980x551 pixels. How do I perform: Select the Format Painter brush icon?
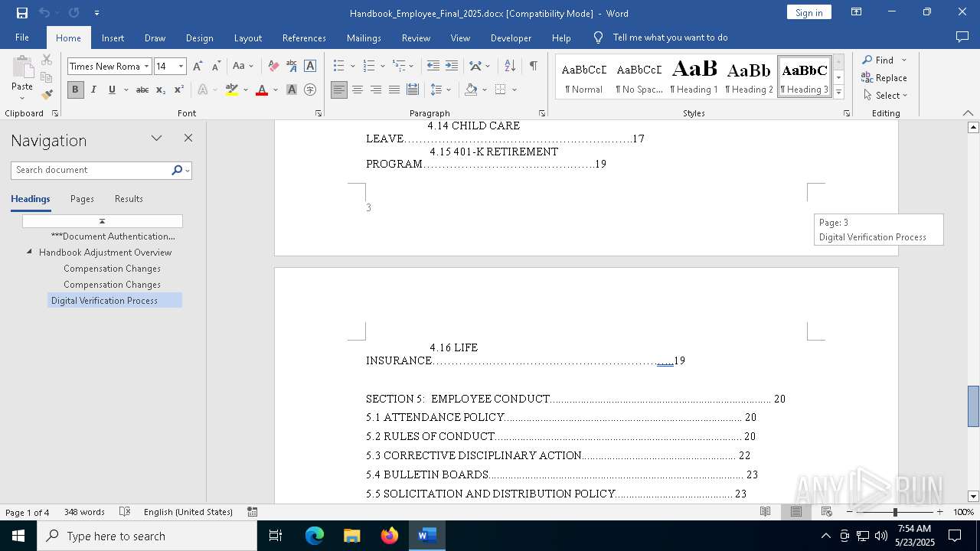47,95
